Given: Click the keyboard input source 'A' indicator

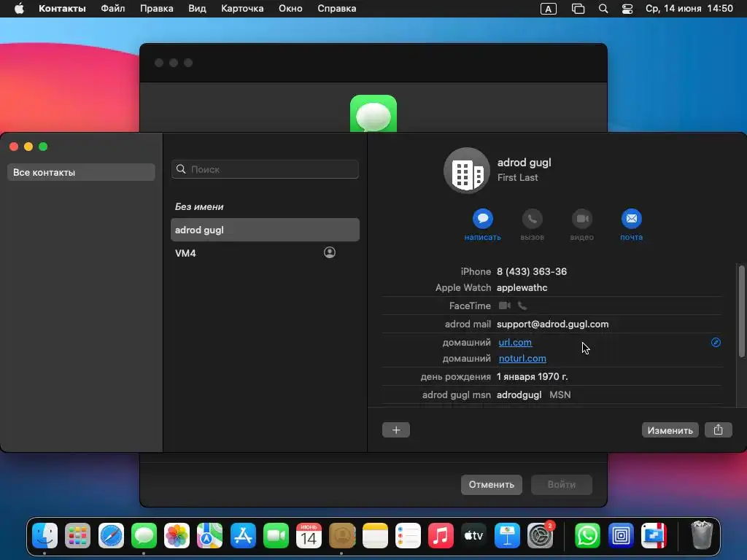Looking at the screenshot, I should [x=549, y=9].
